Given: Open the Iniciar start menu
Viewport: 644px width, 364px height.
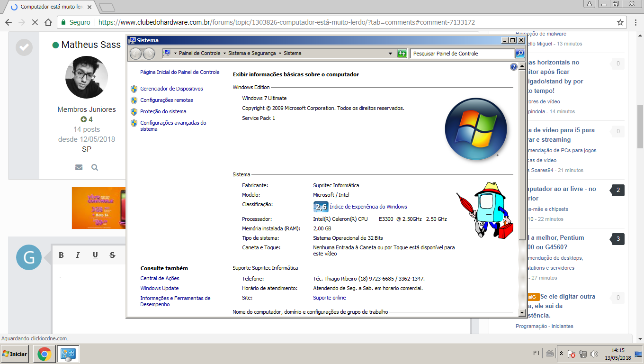Looking at the screenshot, I should [x=15, y=354].
